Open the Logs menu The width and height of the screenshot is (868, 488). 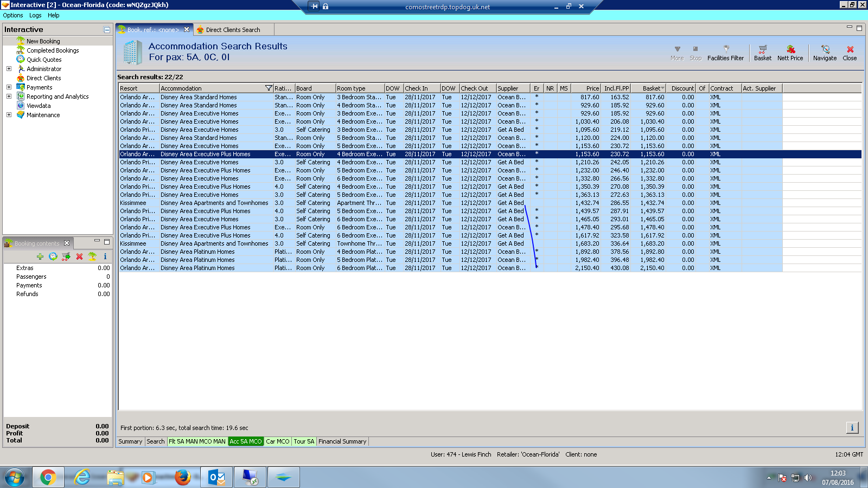click(35, 15)
